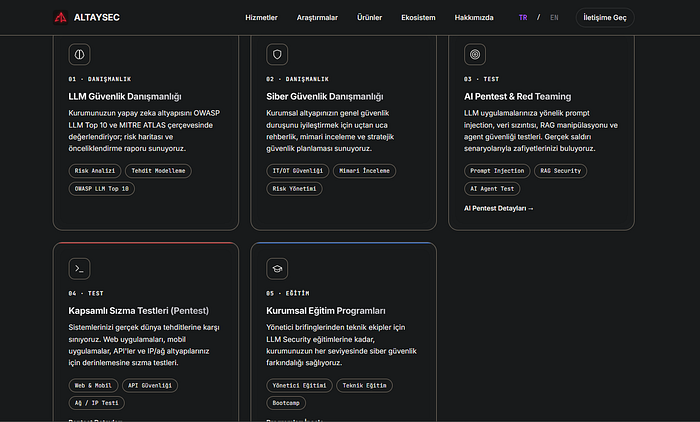Viewport: 700px width, 422px height.
Task: Click the Prompt Injection tag
Action: coord(497,171)
